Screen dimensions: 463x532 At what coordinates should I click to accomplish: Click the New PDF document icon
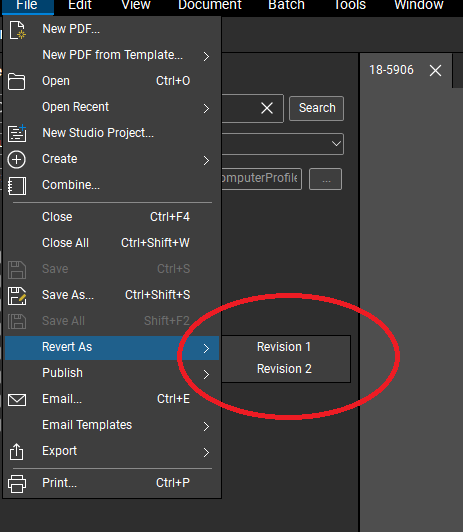pos(17,30)
